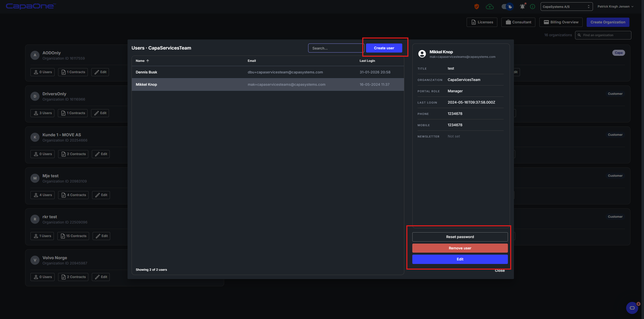Edit the AODOnly organization
This screenshot has height=319, width=644.
100,72
